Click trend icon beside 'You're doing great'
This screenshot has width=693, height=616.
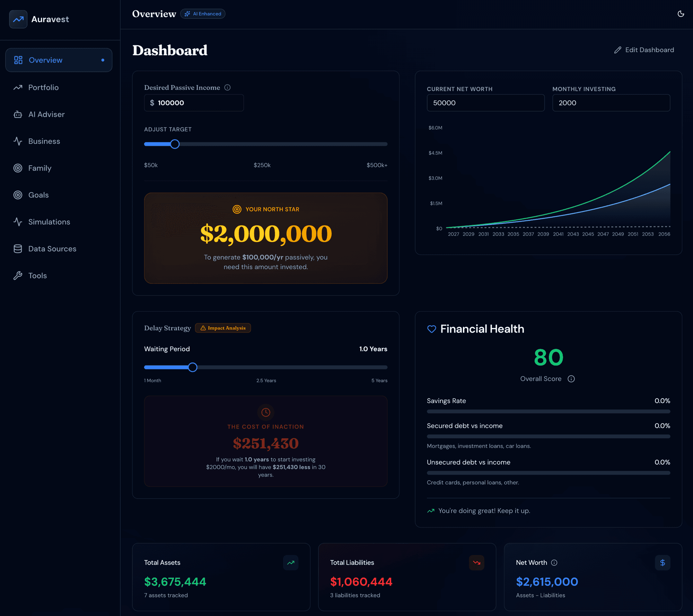click(431, 511)
